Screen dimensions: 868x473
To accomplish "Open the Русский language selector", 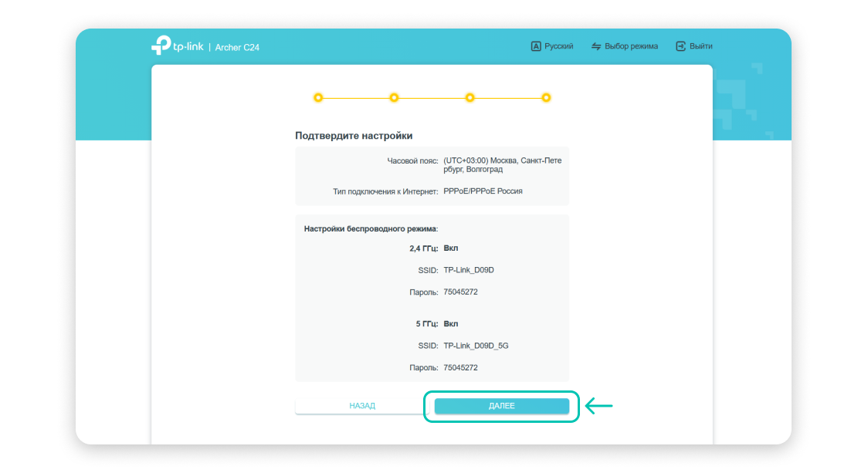I will tap(552, 46).
